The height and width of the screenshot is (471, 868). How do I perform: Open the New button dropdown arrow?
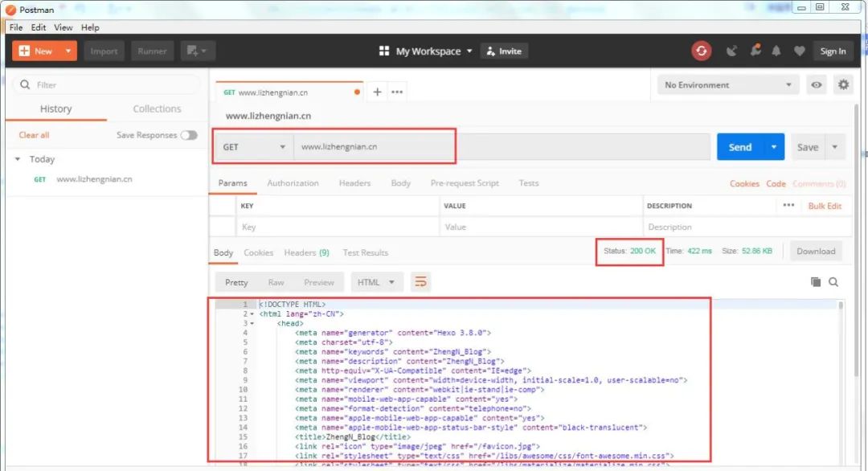pos(68,51)
